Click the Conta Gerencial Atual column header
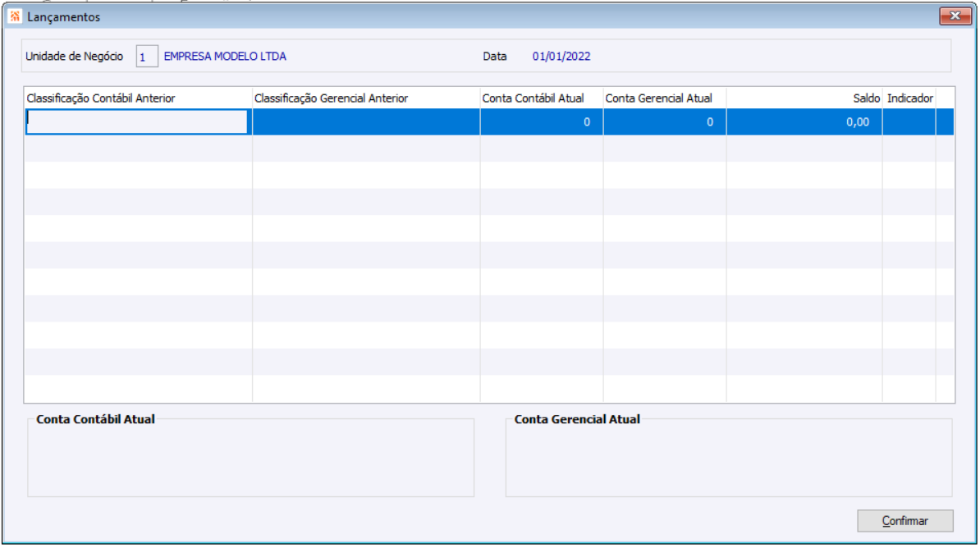The height and width of the screenshot is (548, 980). pyautogui.click(x=664, y=98)
